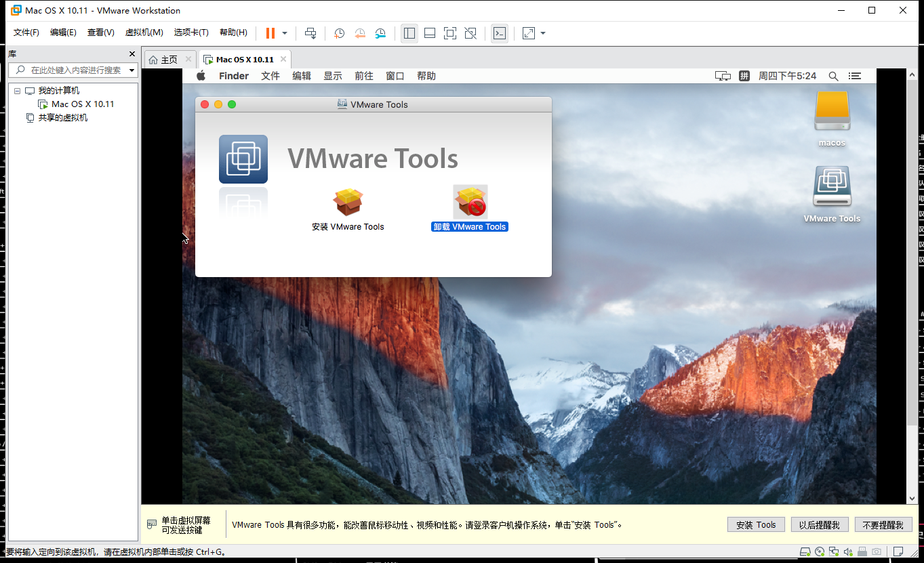The image size is (924, 563).
Task: Click the yellow minimize button of VMware Tools window
Action: [218, 104]
